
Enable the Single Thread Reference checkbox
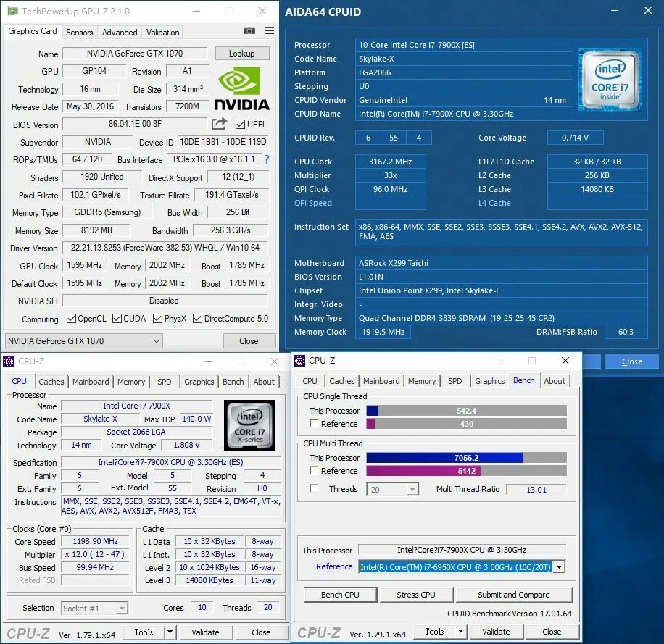coord(314,423)
